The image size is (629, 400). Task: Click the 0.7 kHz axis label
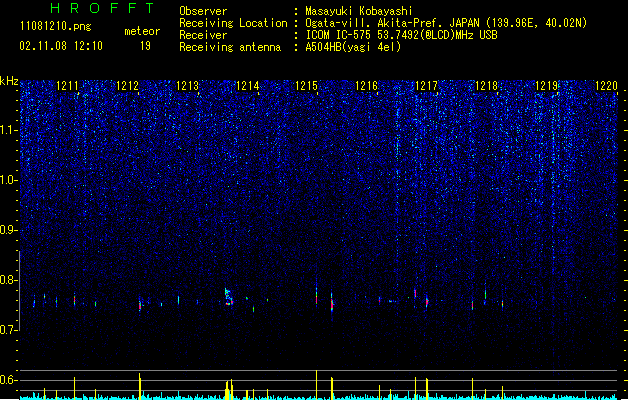click(9, 330)
